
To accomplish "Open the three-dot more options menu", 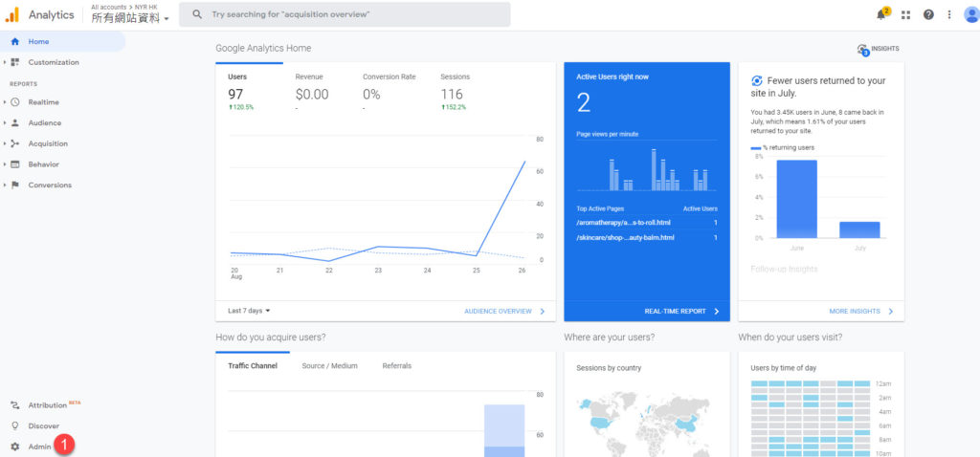I will coord(948,14).
